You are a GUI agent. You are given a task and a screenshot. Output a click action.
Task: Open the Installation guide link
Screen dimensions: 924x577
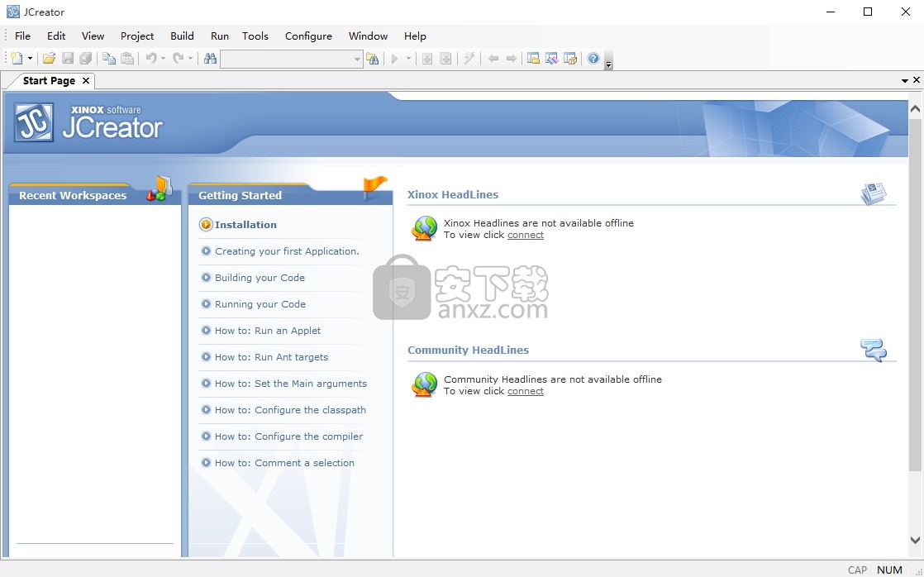click(245, 225)
